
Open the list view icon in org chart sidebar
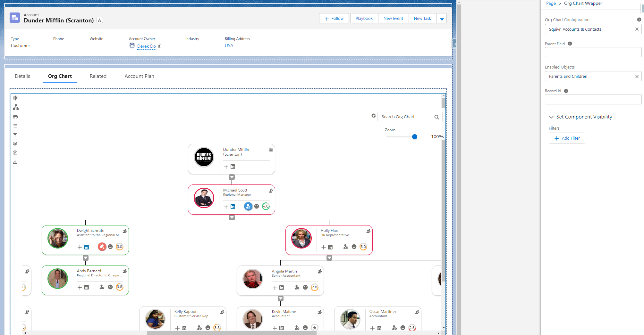click(x=15, y=126)
